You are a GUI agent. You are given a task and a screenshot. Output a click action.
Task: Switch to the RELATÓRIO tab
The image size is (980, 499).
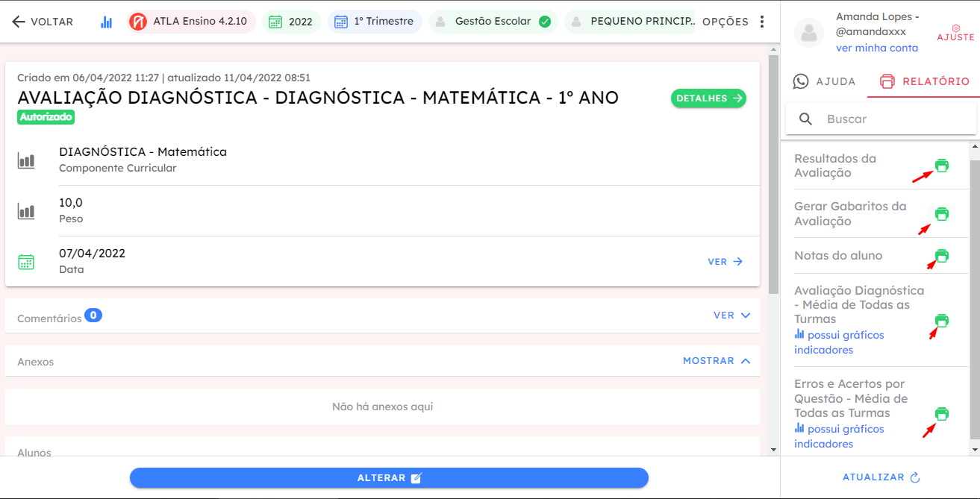point(923,81)
